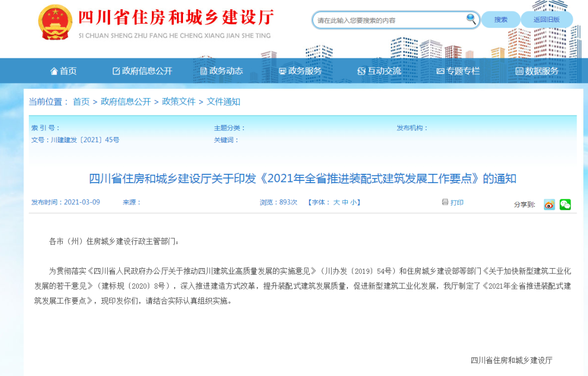This screenshot has width=588, height=376.
Task: Click the printer icon beside 打印
Action: (x=445, y=202)
